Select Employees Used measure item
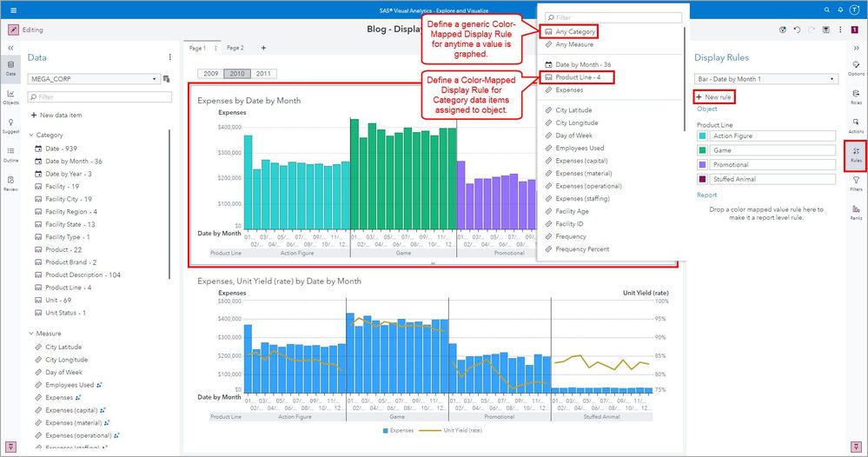 pos(68,385)
